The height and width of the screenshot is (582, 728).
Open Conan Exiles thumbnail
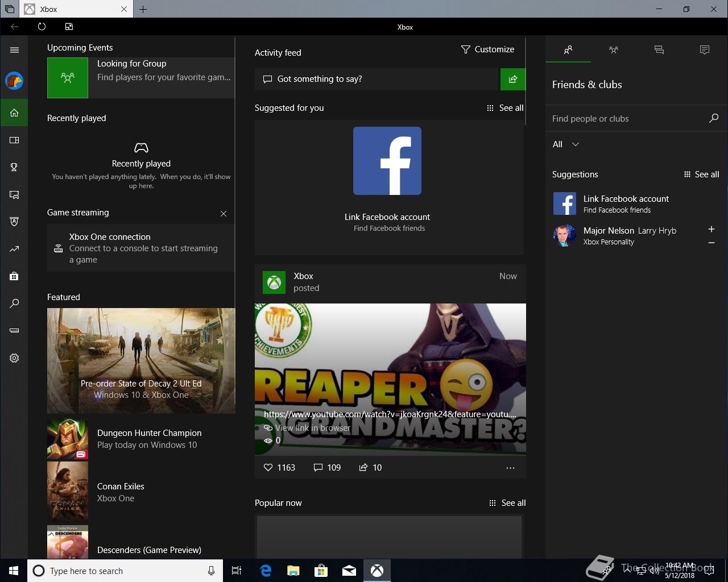tap(68, 492)
